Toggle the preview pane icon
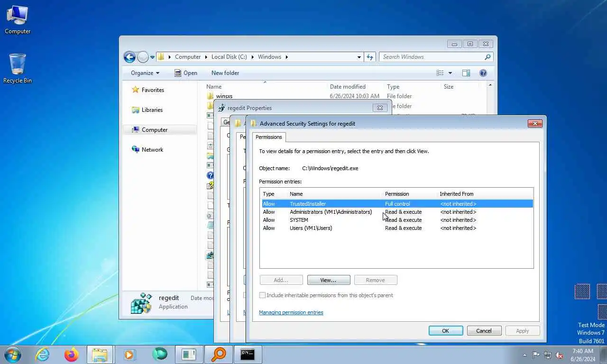 coord(466,73)
